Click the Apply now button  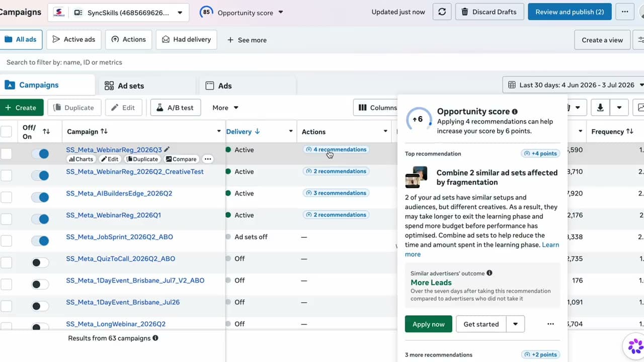click(429, 324)
